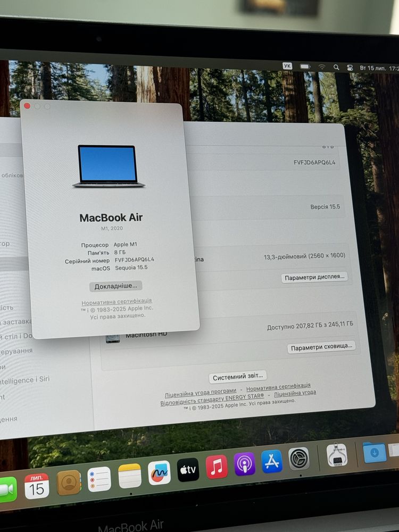Open the Wi-Fi menu in the menu bar
399x532 pixels.
322,67
